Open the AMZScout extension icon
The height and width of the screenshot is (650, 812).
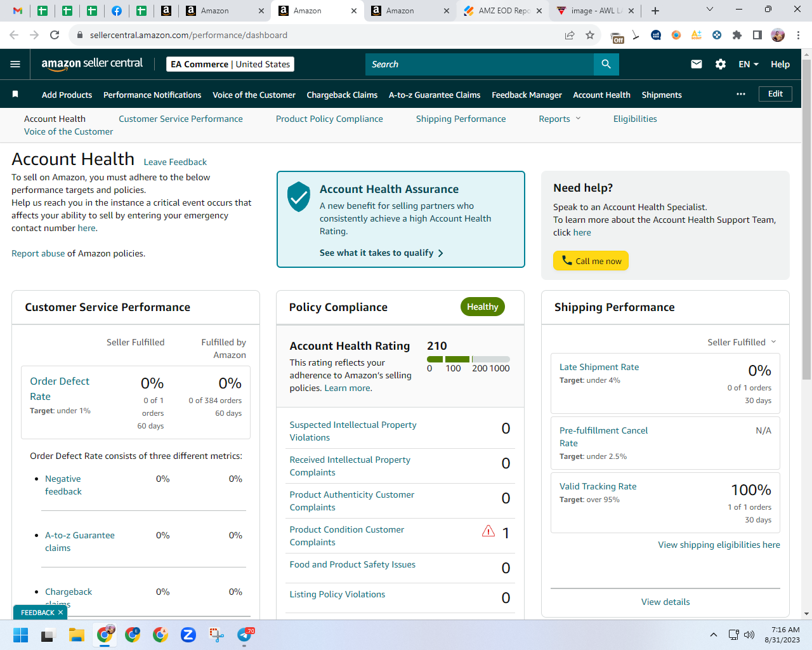click(697, 35)
